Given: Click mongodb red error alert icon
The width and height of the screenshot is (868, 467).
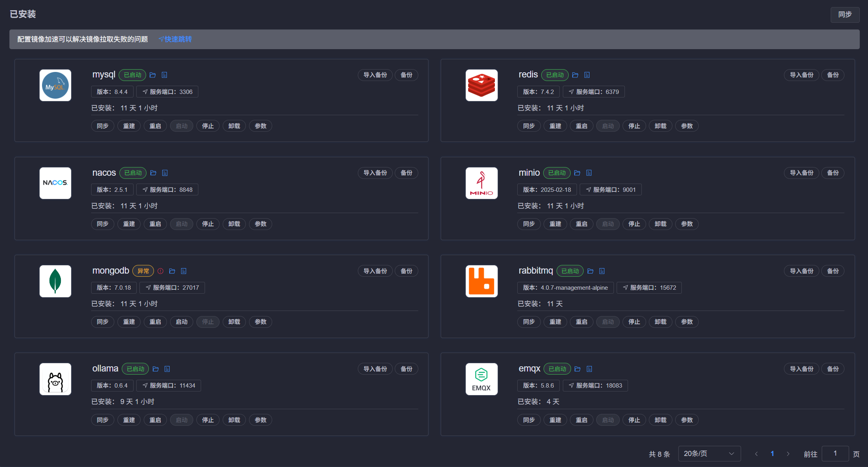Looking at the screenshot, I should pos(160,271).
